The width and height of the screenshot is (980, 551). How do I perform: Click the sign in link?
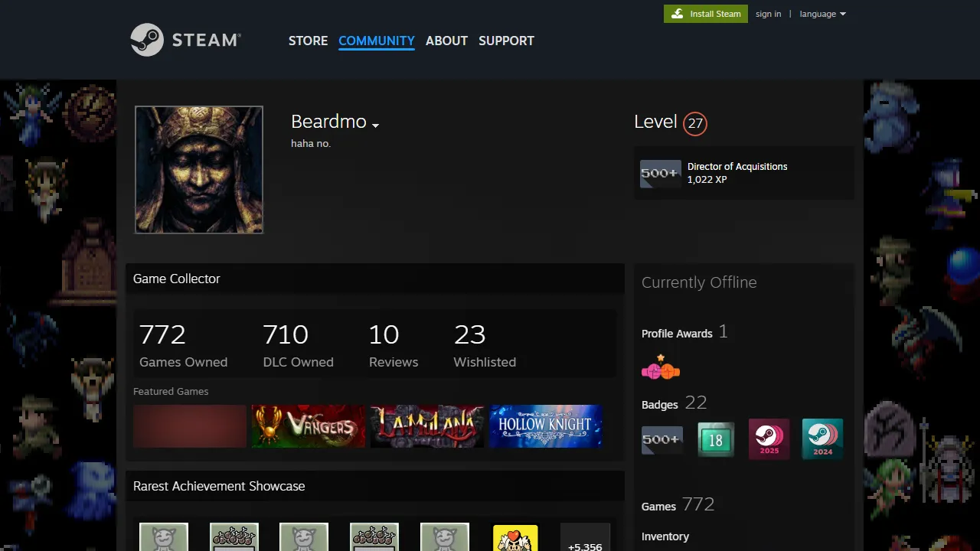[768, 13]
